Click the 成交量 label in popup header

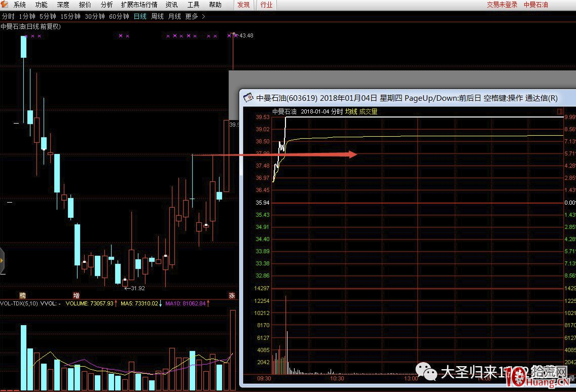tap(368, 111)
